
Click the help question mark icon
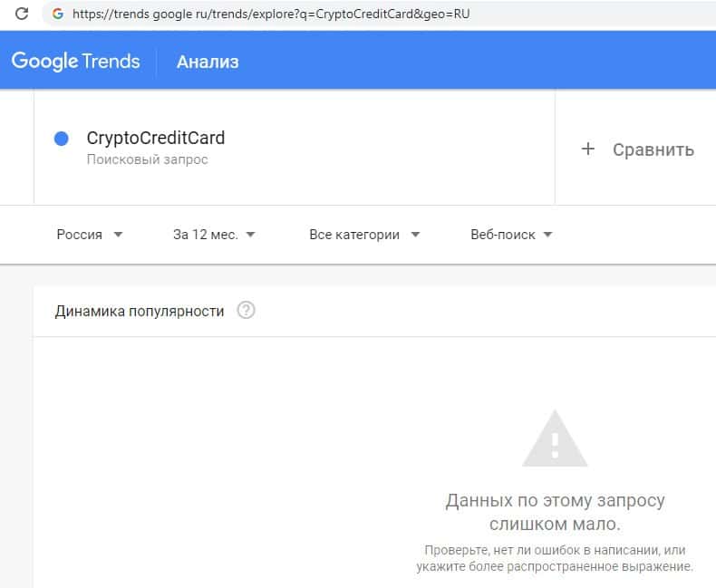click(x=246, y=311)
